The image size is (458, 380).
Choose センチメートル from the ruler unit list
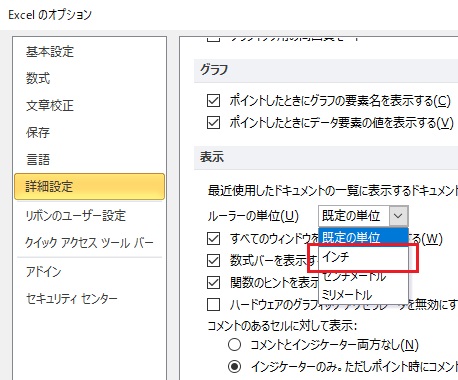point(363,276)
